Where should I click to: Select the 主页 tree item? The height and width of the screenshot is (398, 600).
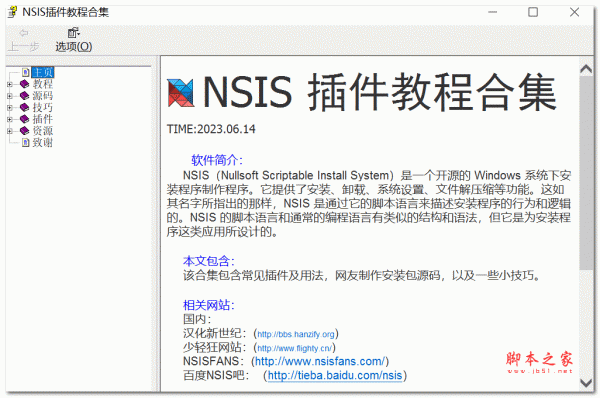point(42,72)
